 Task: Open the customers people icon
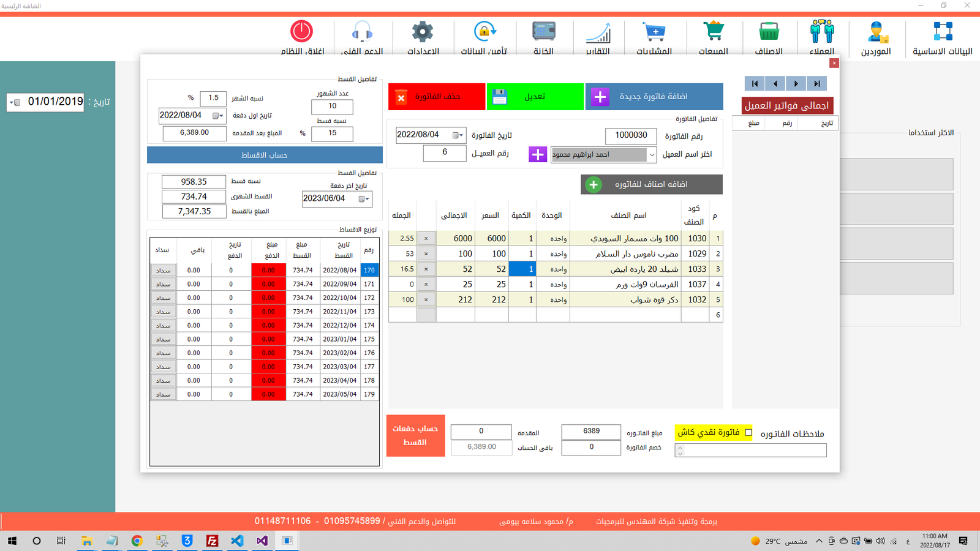(822, 31)
